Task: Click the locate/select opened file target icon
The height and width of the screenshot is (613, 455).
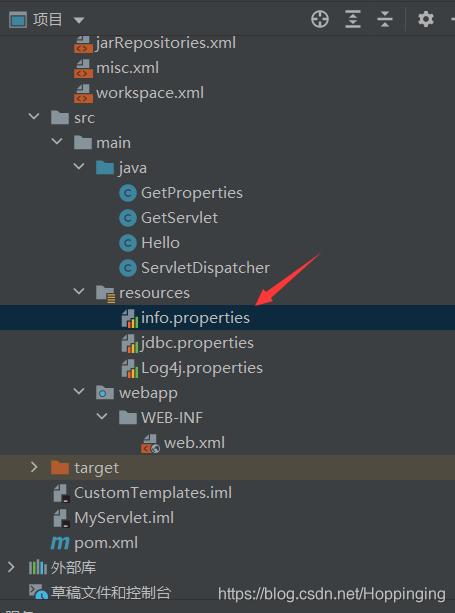Action: [x=320, y=19]
